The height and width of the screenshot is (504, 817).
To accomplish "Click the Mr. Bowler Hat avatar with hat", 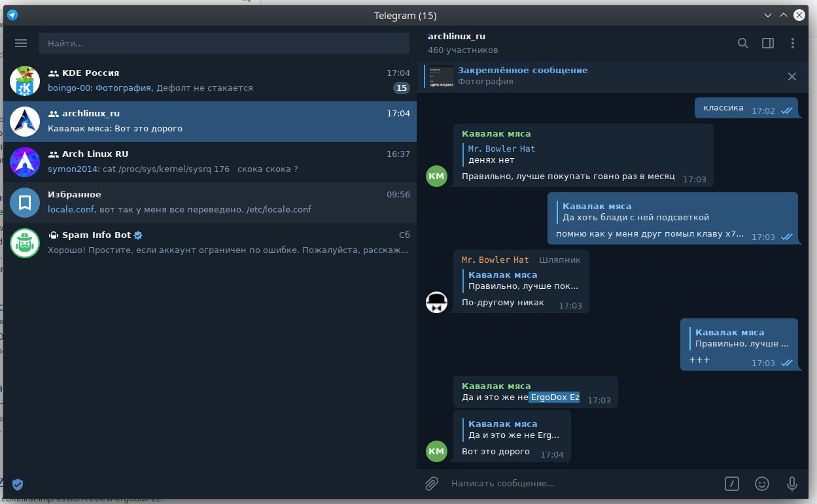I will (437, 303).
